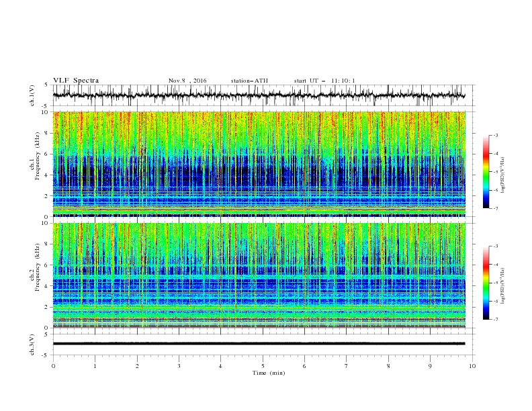The width and height of the screenshot is (532, 411).
Task: Click the ch.2 "Frequency (kHz)" axis label
Action: (x=38, y=267)
